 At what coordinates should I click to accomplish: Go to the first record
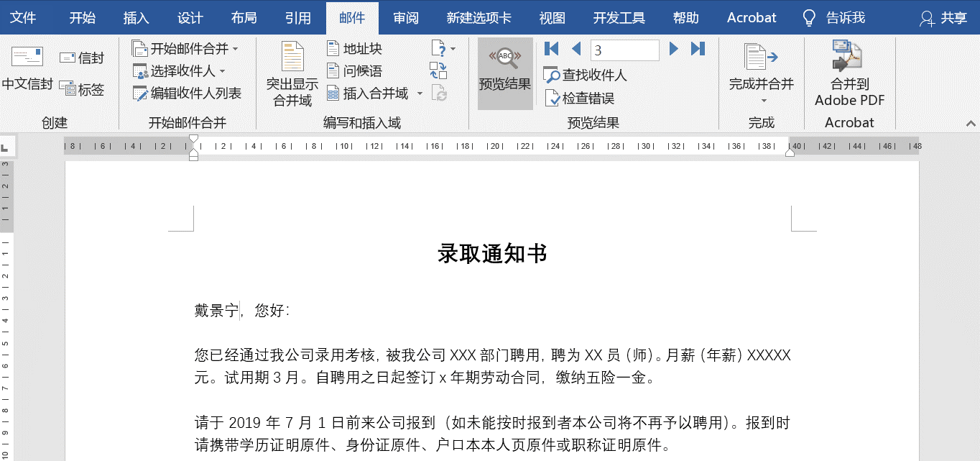tap(552, 48)
